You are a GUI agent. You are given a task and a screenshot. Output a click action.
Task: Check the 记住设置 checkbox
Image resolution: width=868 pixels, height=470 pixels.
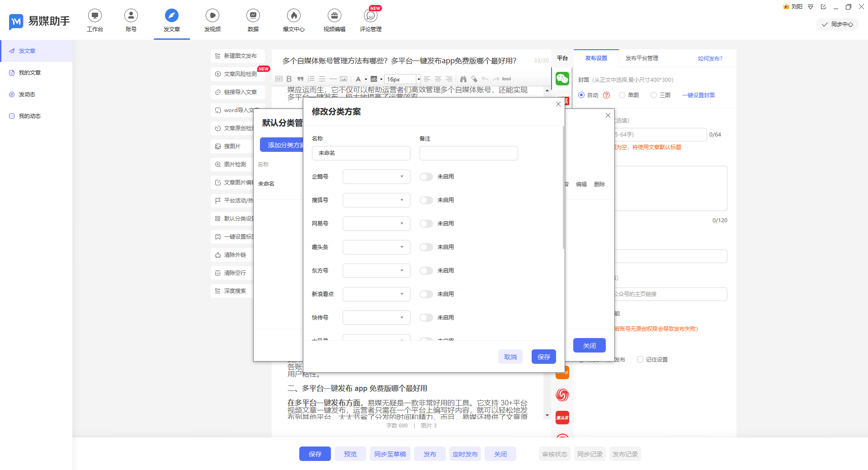tap(640, 359)
